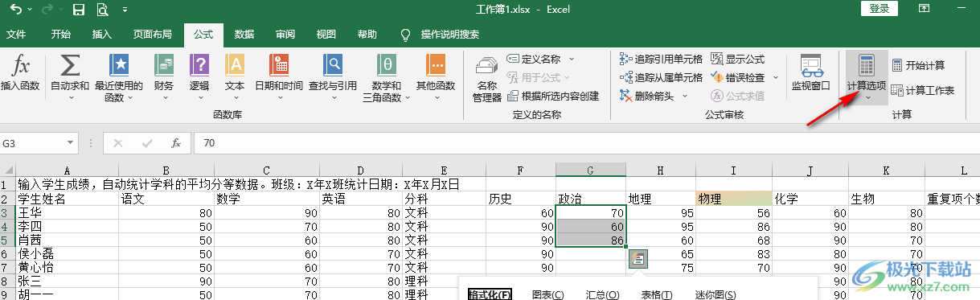Image resolution: width=980 pixels, height=300 pixels.
Task: Open the 文件 menu tab
Action: click(x=16, y=35)
